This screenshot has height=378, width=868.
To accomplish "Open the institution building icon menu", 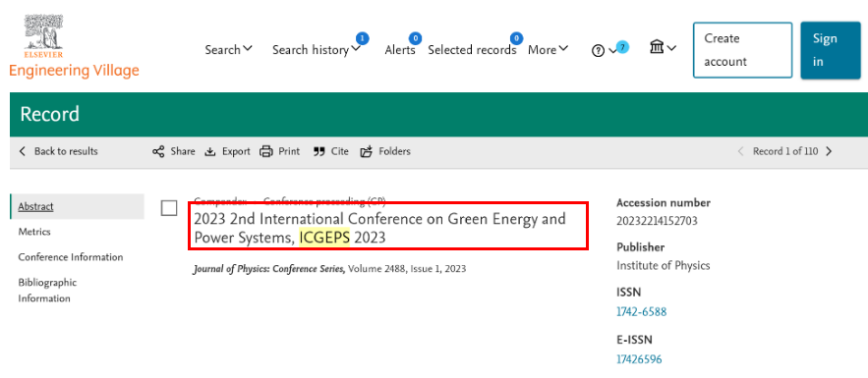I will coord(663,48).
